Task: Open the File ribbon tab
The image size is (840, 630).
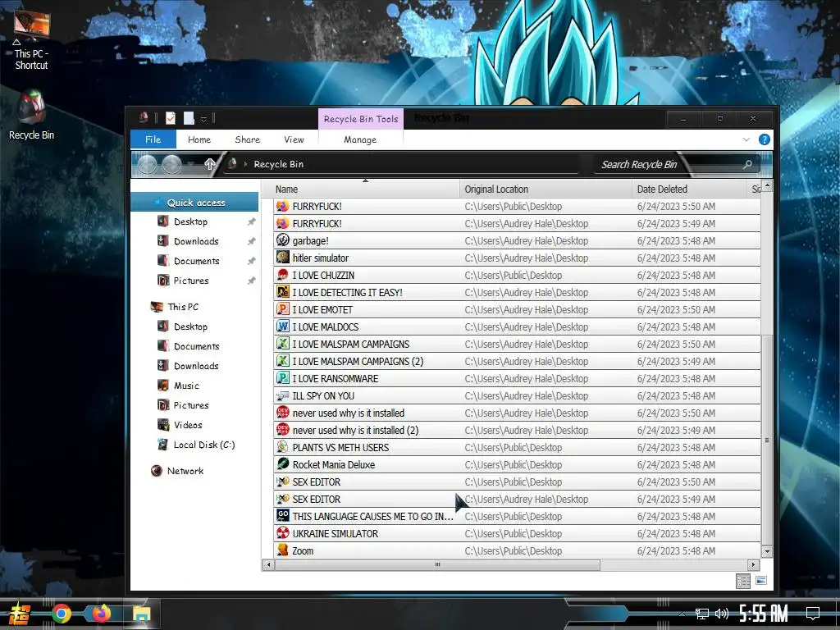Action: click(x=153, y=139)
